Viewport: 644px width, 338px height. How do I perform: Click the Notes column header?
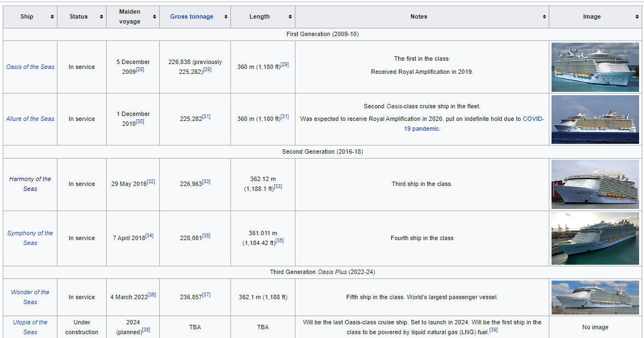(422, 17)
